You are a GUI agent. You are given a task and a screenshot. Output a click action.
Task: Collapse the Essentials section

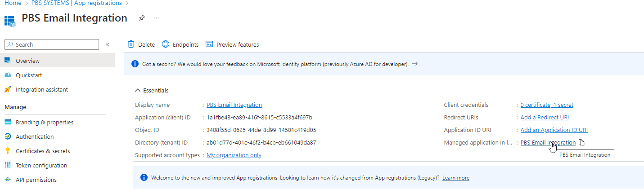[138, 90]
